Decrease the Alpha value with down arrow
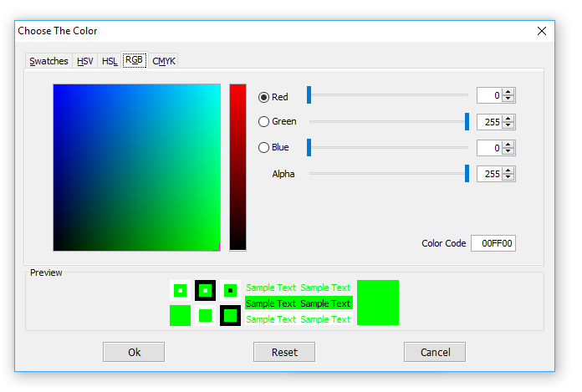The height and width of the screenshot is (392, 582). click(x=508, y=177)
